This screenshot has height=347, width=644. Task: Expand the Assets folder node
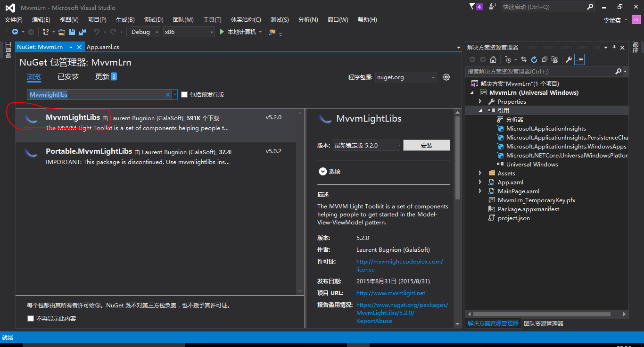click(480, 173)
